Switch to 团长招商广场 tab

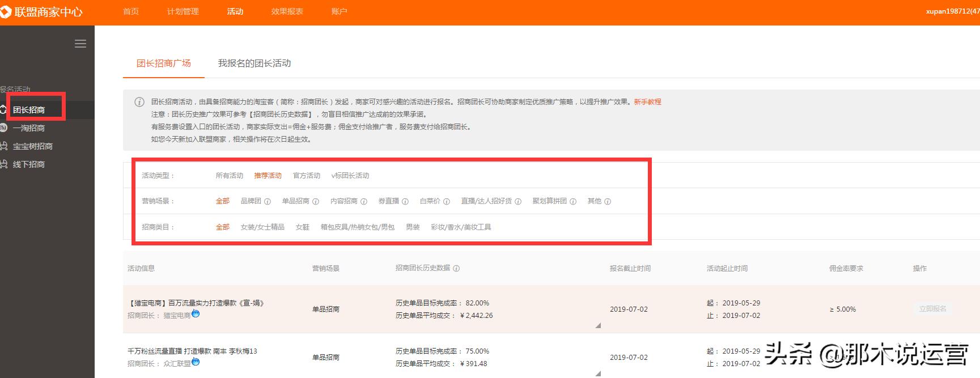(x=164, y=63)
